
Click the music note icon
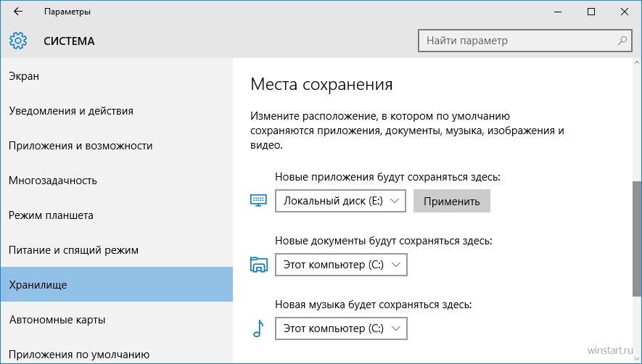[x=258, y=328]
